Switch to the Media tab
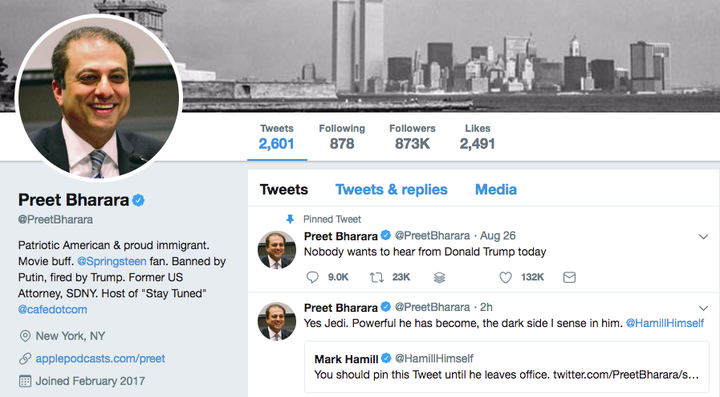This screenshot has height=397, width=720. (x=495, y=190)
